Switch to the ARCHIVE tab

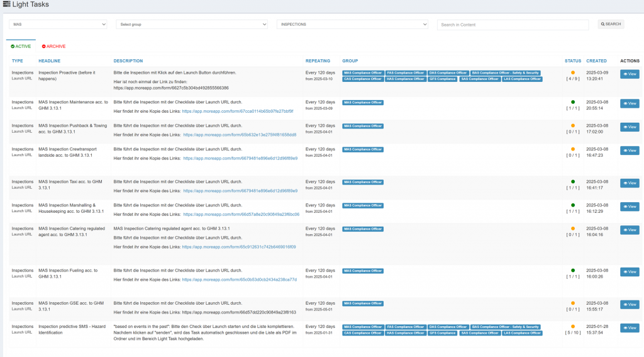[53, 46]
